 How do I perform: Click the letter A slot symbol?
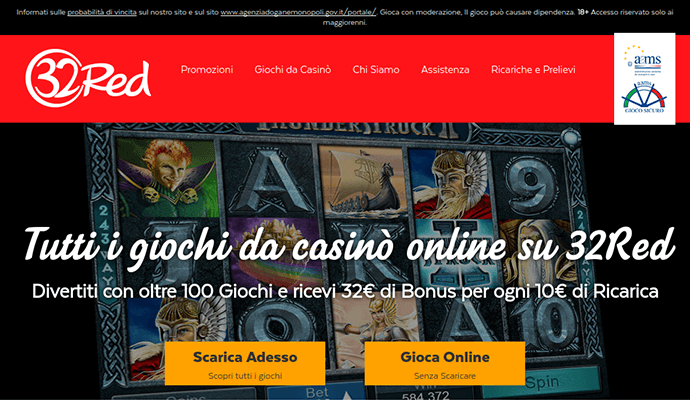pos(269,180)
